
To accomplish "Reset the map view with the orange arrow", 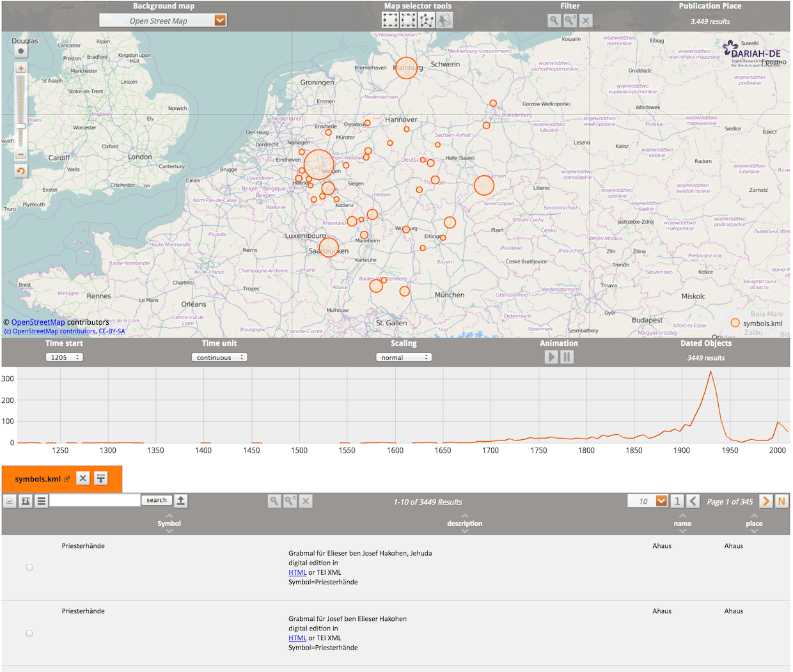I will tap(21, 171).
